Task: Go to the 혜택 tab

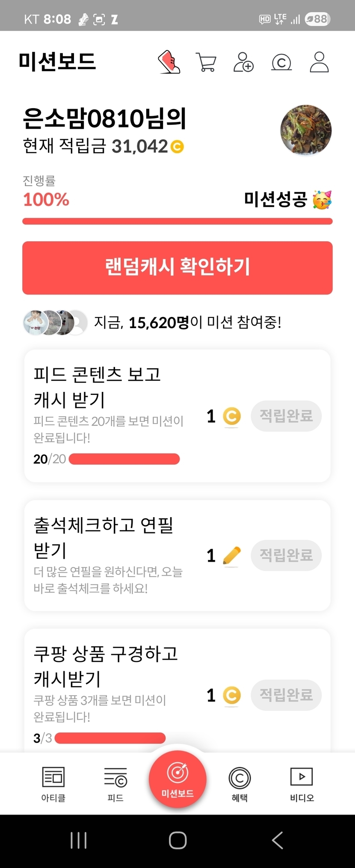Action: (240, 784)
